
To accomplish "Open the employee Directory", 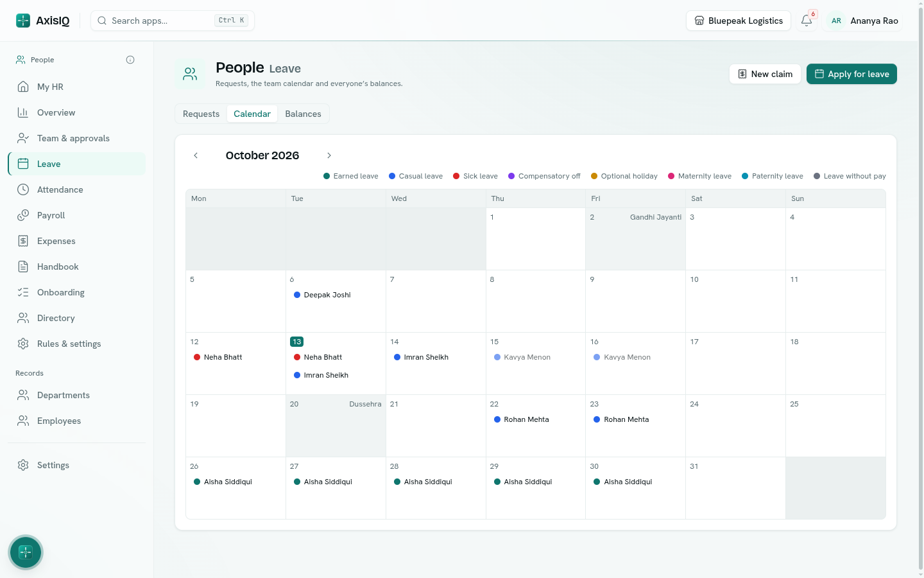I will (77, 318).
